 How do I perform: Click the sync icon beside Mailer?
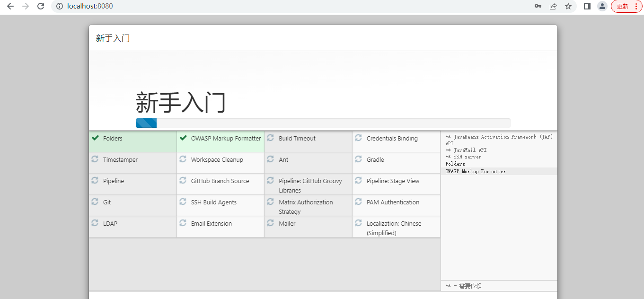[x=270, y=223]
